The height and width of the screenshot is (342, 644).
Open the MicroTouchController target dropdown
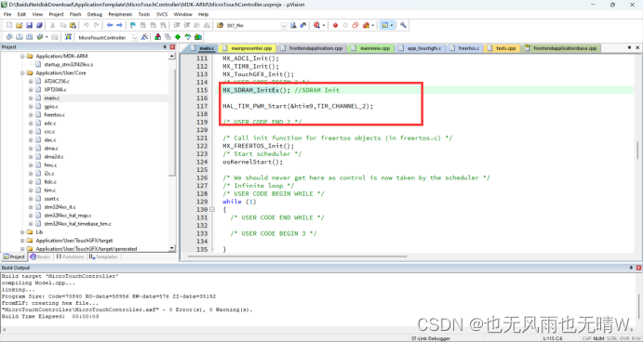tap(135, 37)
